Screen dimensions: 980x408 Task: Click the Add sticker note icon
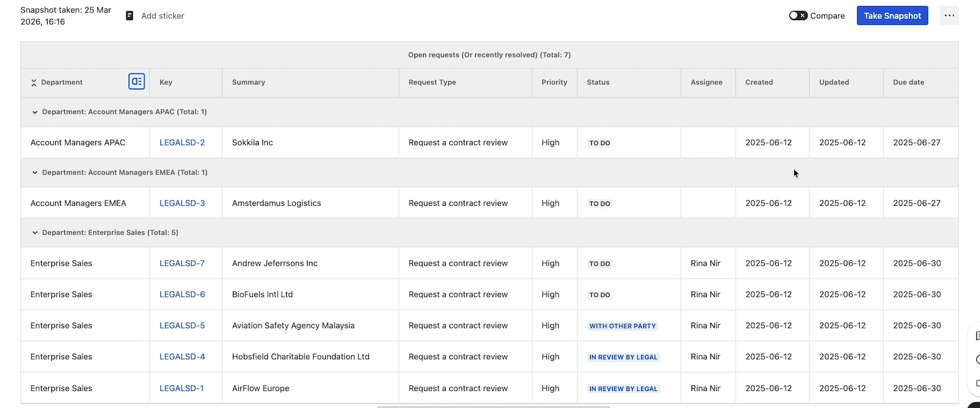point(130,16)
